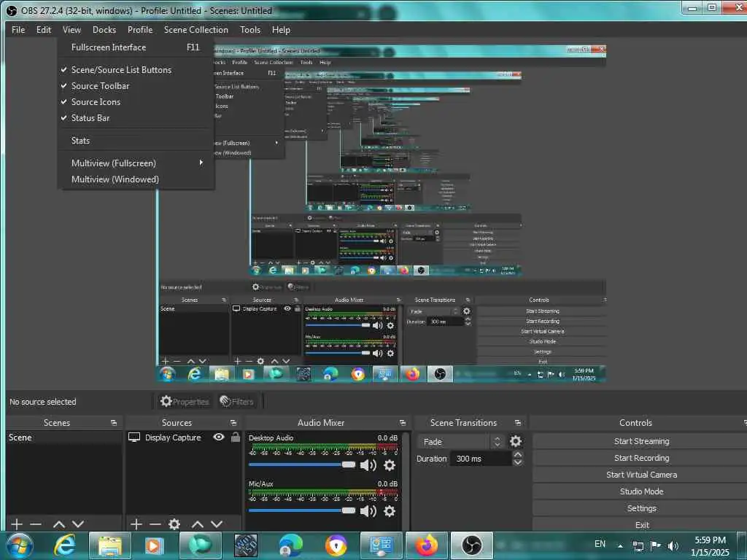
Task: Open Microsoft Edge from taskbar
Action: (290, 545)
